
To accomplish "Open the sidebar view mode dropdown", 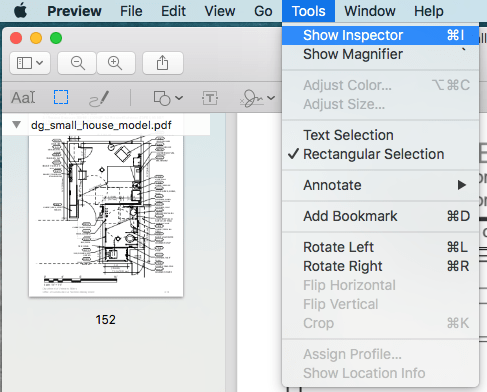I will click(30, 63).
